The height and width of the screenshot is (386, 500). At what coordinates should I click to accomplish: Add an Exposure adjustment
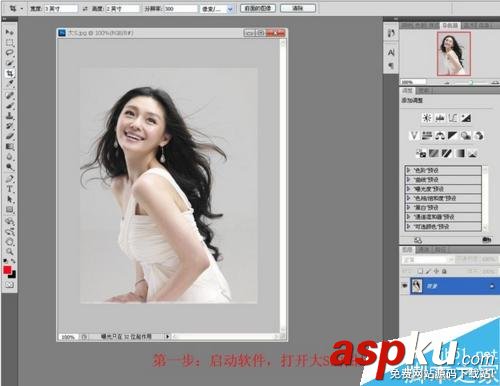(466, 118)
